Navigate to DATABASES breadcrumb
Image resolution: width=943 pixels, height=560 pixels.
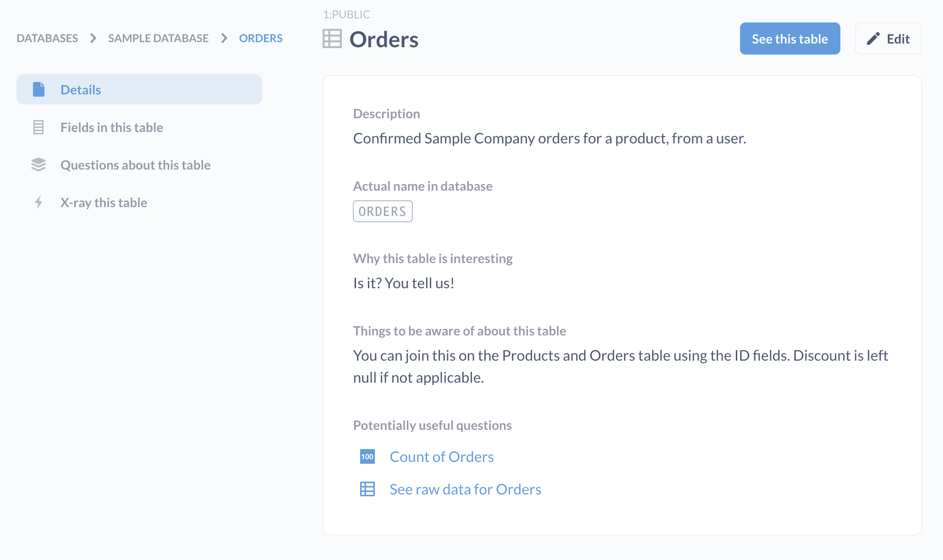pos(47,38)
